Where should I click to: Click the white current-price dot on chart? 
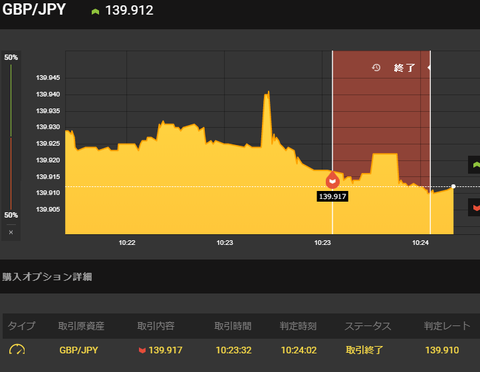(454, 186)
